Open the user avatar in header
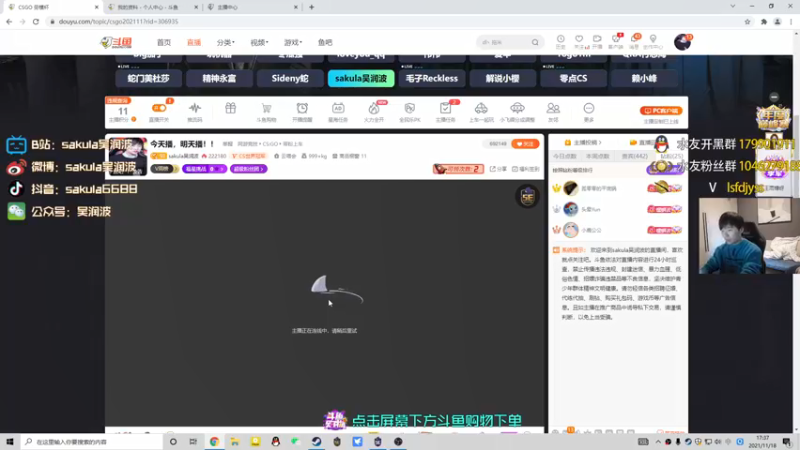The height and width of the screenshot is (450, 800). click(x=682, y=42)
